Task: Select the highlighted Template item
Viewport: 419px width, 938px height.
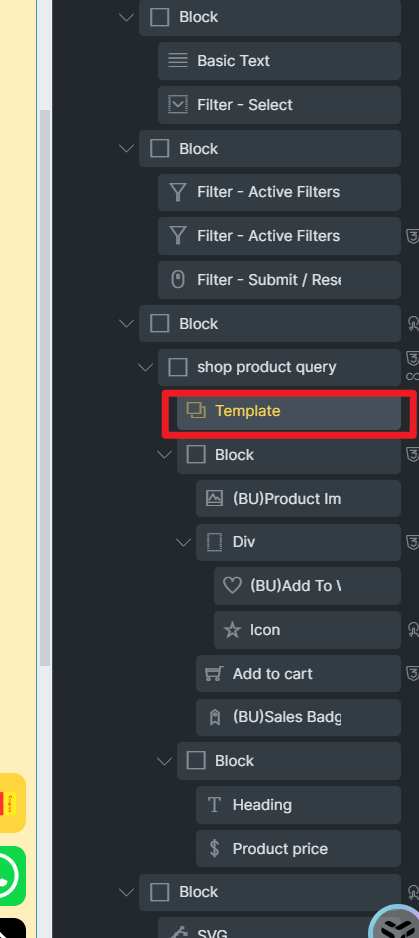Action: (x=289, y=411)
